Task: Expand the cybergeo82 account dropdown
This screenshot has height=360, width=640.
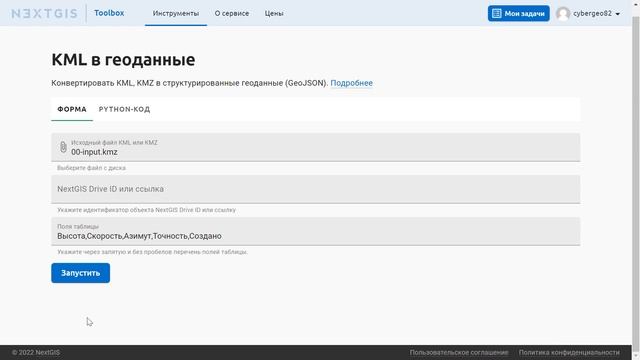Action: 596,13
